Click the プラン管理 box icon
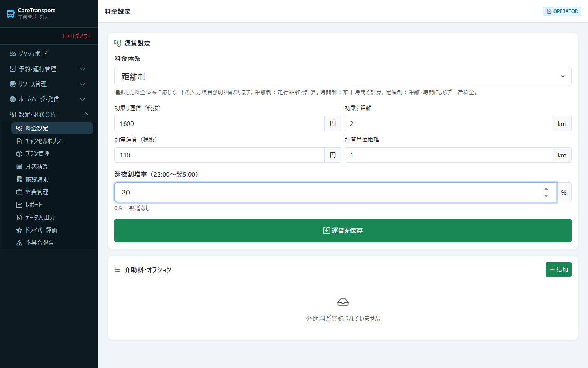 (19, 154)
